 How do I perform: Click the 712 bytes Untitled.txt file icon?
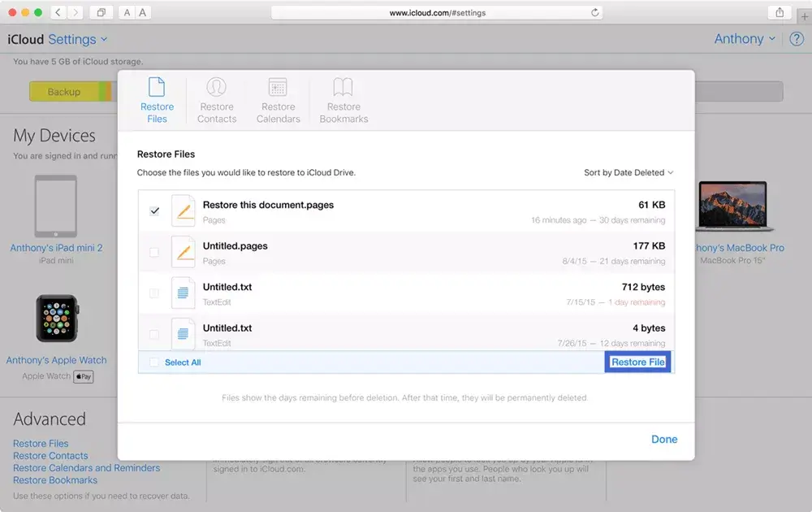coord(184,293)
